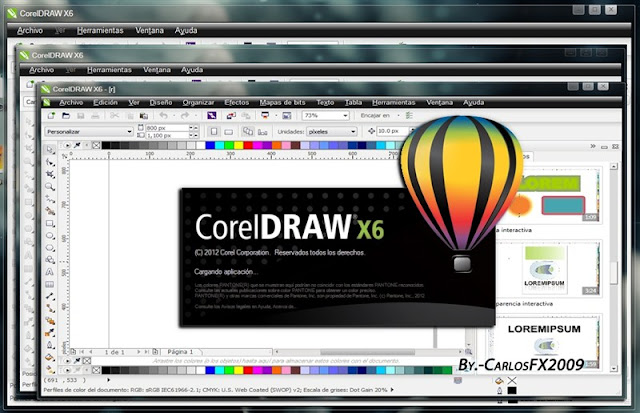
Task: Click the New document icon
Action: coord(51,116)
